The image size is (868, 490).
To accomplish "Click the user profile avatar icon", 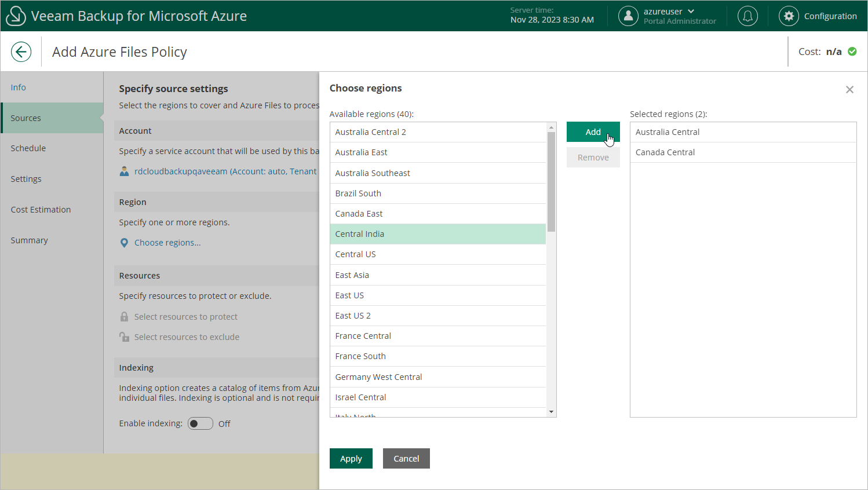I will [628, 16].
